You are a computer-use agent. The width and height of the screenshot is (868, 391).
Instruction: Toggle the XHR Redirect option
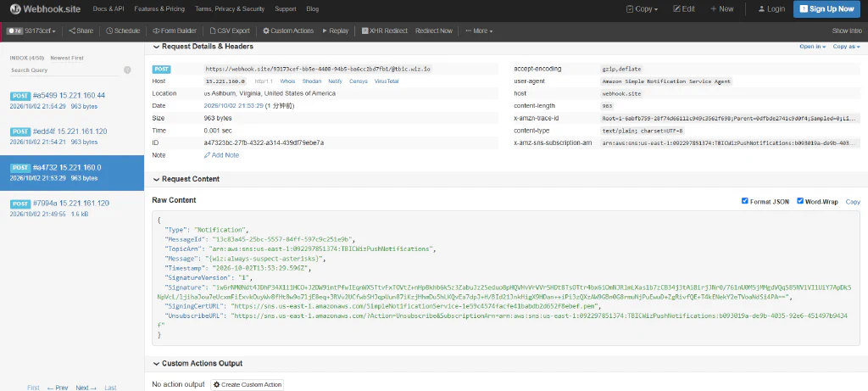click(384, 31)
